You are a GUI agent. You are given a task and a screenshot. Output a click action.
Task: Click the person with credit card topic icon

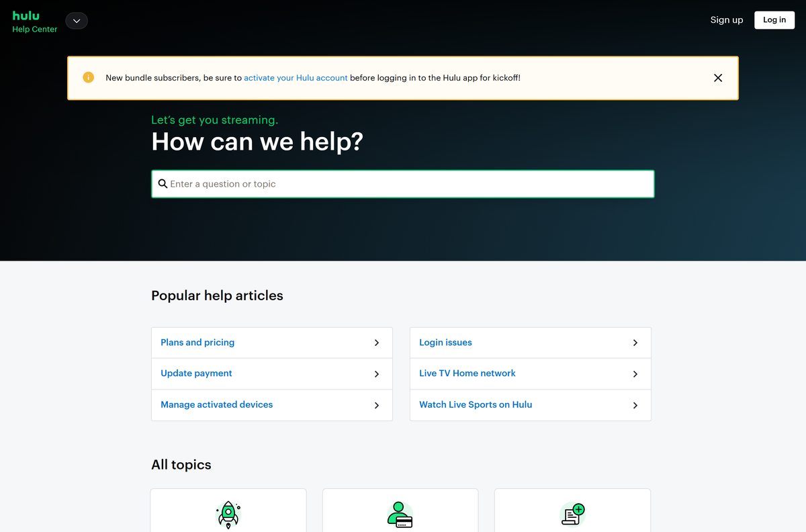(400, 515)
